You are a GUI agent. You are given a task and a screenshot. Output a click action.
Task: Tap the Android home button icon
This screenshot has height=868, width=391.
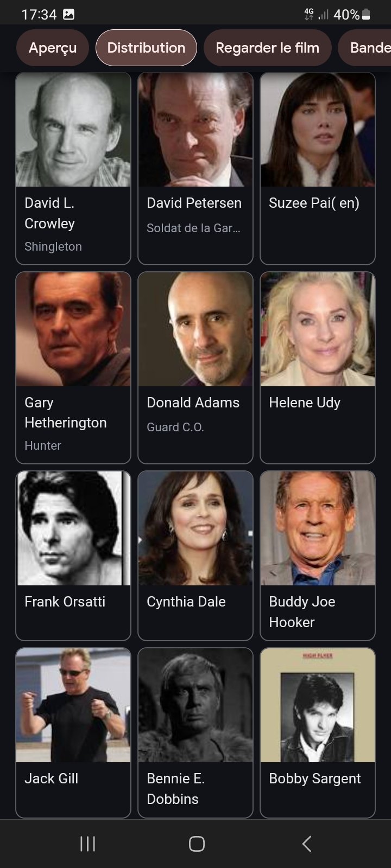coord(197,844)
